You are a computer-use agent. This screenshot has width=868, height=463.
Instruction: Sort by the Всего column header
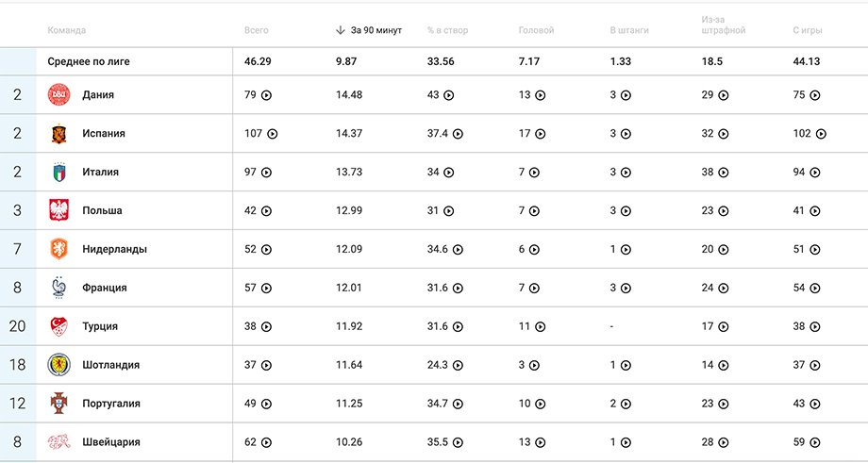(257, 30)
